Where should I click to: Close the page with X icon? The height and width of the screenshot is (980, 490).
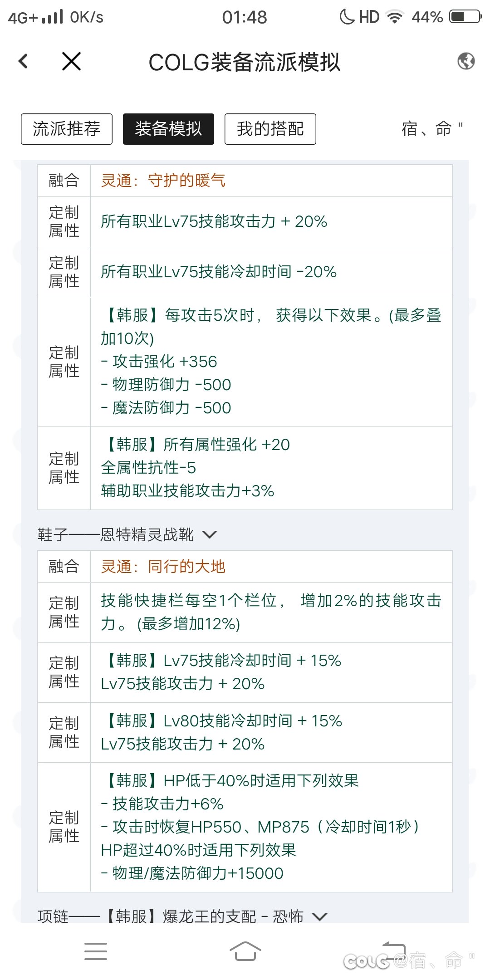point(71,61)
